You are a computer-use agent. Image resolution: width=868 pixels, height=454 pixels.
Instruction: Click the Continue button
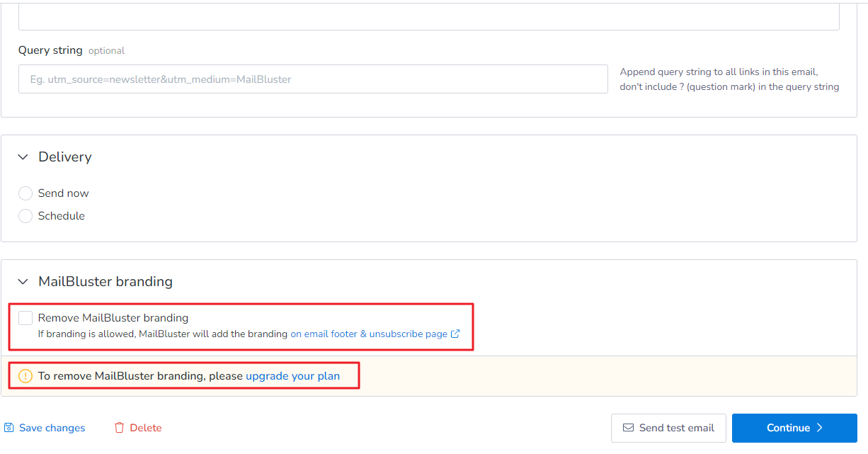coord(794,428)
